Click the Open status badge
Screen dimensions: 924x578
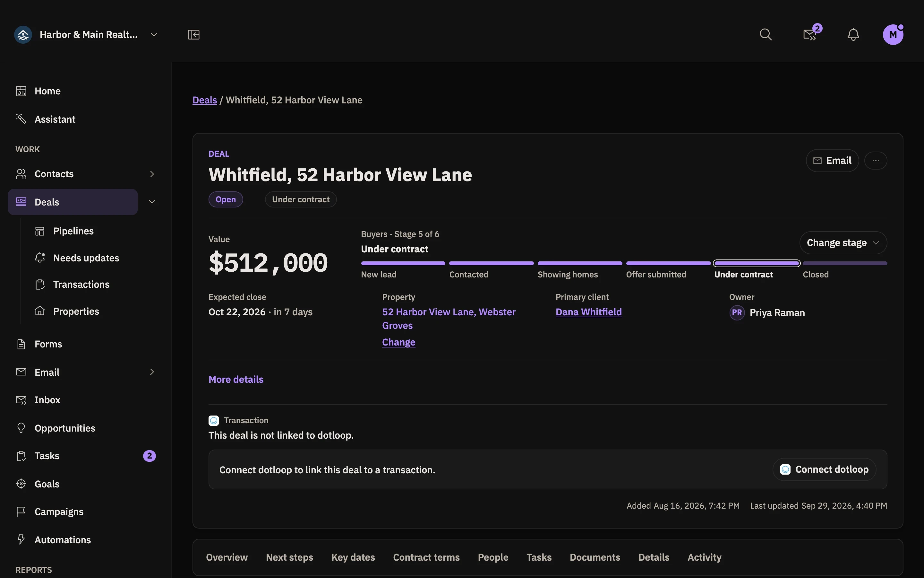coord(226,199)
